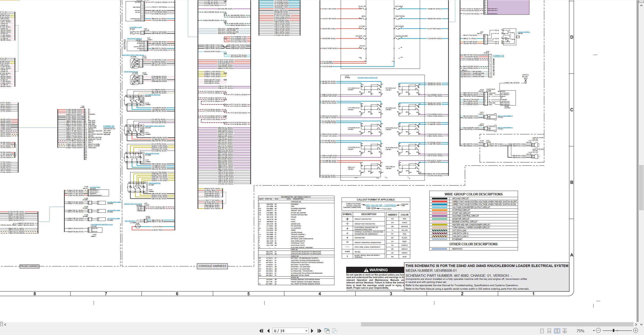The image size is (644, 335).
Task: Click the (39) 12V ACCESSORY 1 link
Action: tap(505, 116)
